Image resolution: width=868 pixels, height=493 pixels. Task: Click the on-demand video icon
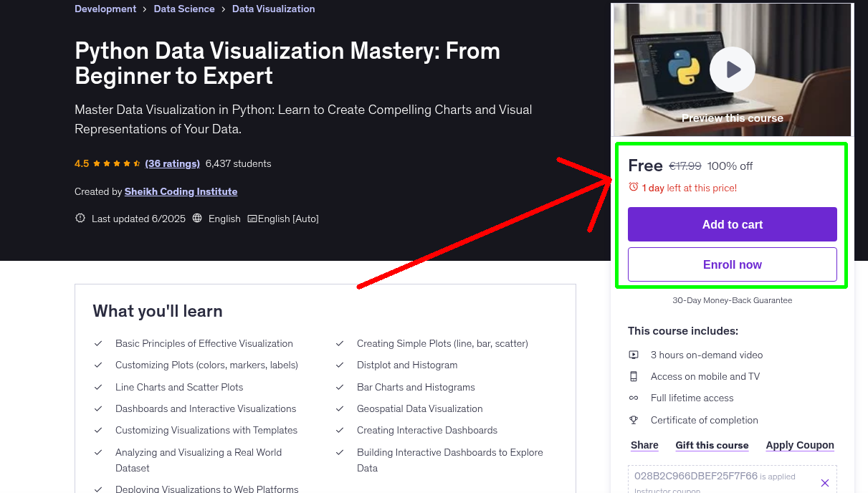[x=634, y=355]
